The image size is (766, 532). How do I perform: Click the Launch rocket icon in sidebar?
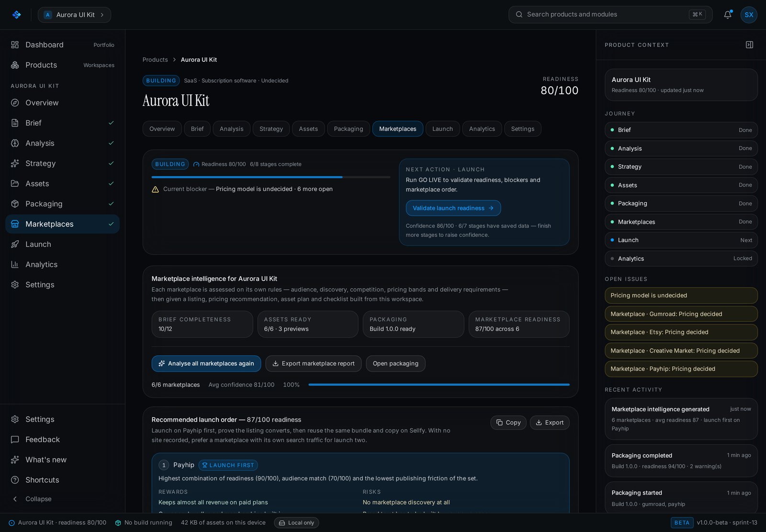pyautogui.click(x=15, y=244)
